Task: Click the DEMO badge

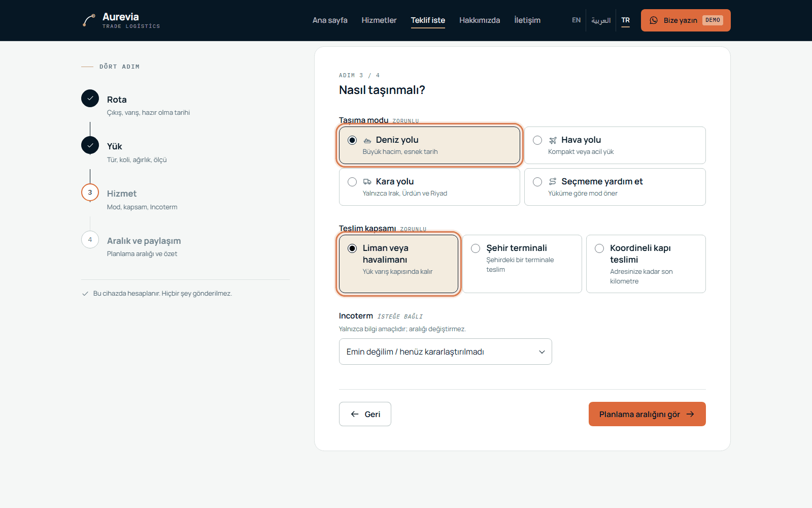Action: pos(713,20)
